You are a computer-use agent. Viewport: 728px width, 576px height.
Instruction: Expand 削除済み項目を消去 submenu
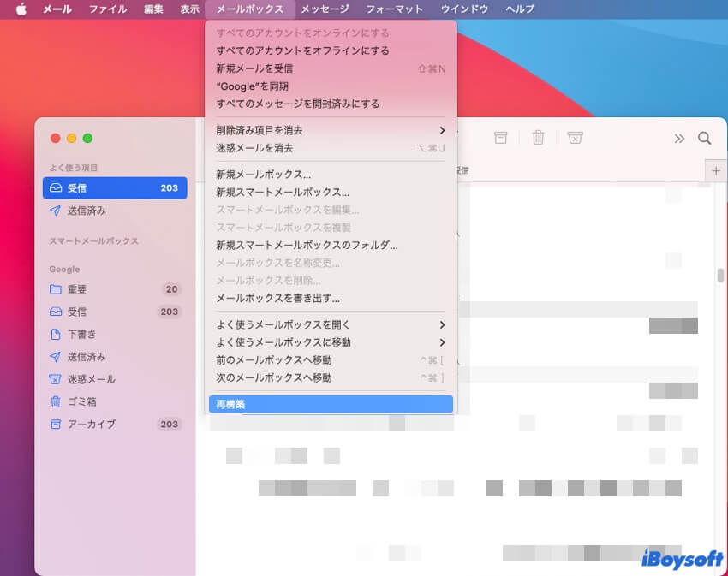(x=331, y=130)
